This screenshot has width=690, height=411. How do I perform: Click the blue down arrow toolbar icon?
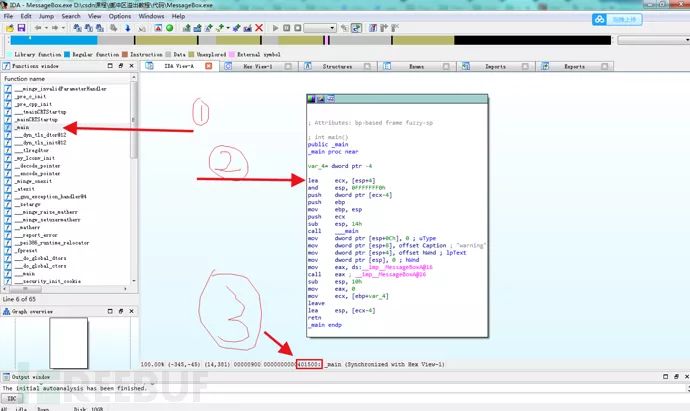coord(128,28)
